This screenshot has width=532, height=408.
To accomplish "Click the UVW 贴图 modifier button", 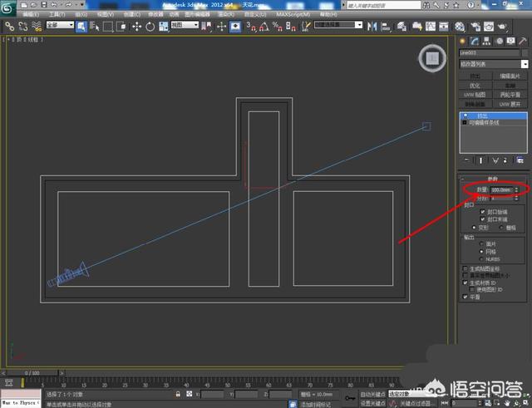I will pos(475,95).
